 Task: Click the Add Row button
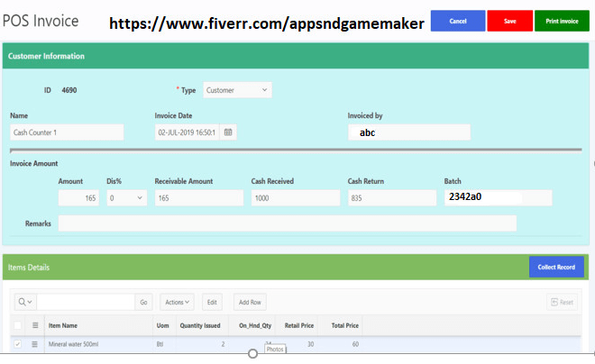click(250, 302)
